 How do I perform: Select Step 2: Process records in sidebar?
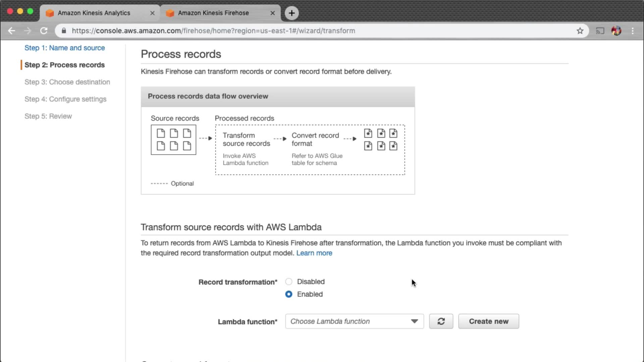(x=64, y=65)
